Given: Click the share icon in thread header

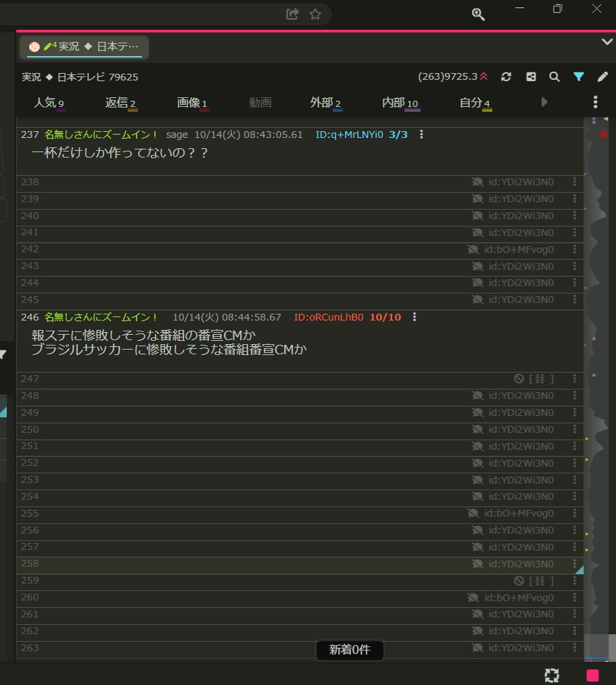Looking at the screenshot, I should click(x=531, y=77).
